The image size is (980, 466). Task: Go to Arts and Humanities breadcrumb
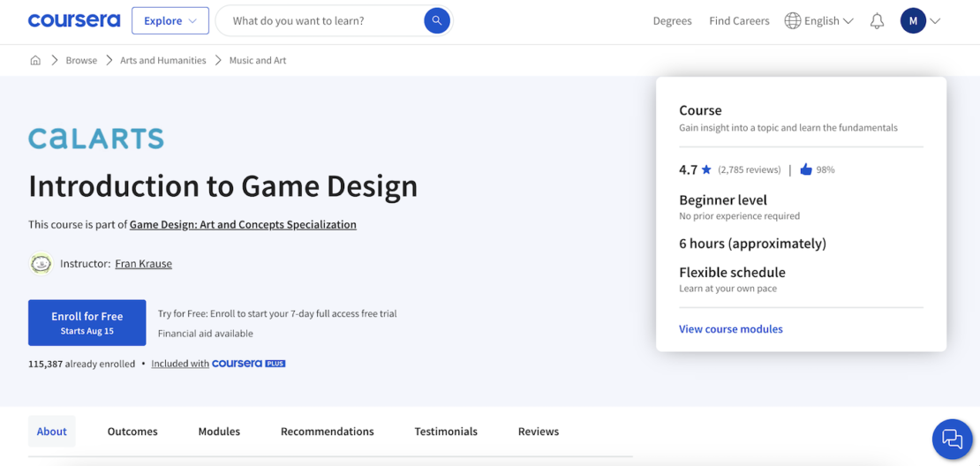point(163,61)
